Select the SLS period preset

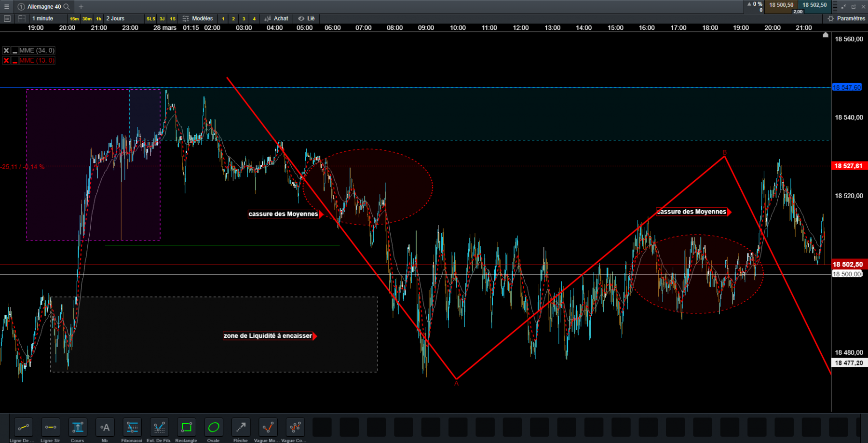point(151,19)
